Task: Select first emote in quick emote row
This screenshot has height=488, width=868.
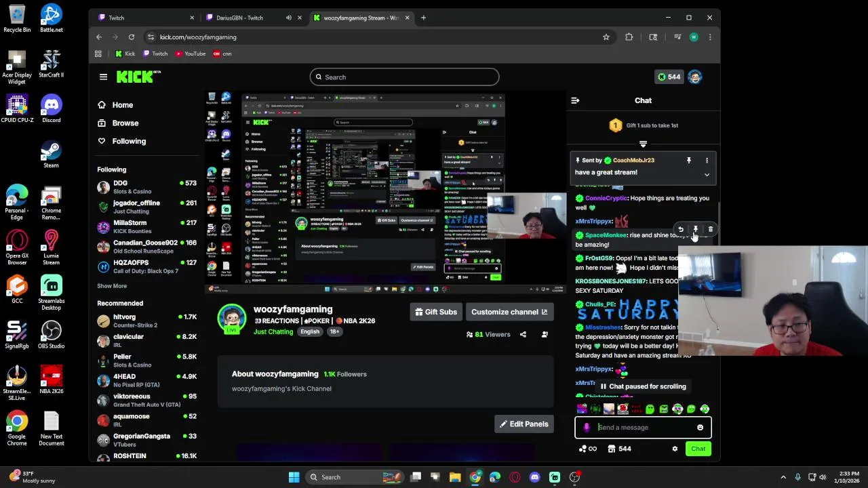Action: click(x=582, y=409)
